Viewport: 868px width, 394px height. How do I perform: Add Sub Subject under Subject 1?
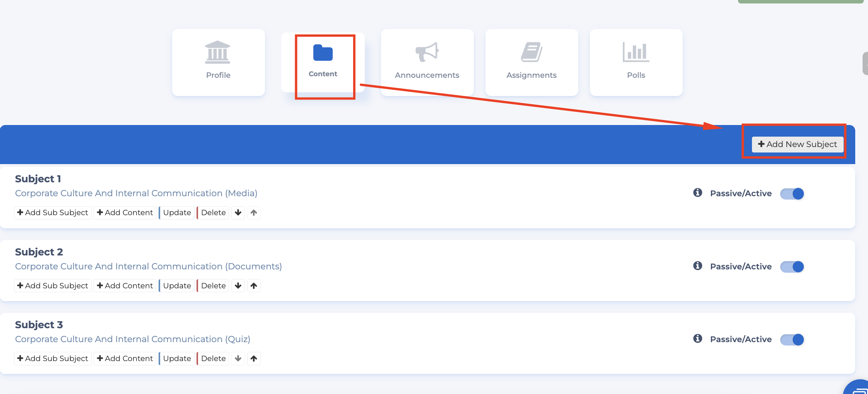click(53, 212)
